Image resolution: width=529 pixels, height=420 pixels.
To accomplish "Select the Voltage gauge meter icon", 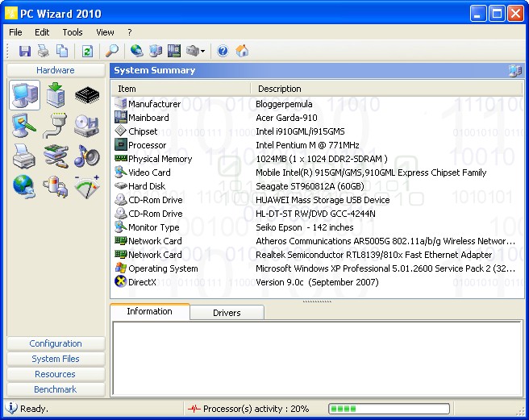I will (87, 186).
